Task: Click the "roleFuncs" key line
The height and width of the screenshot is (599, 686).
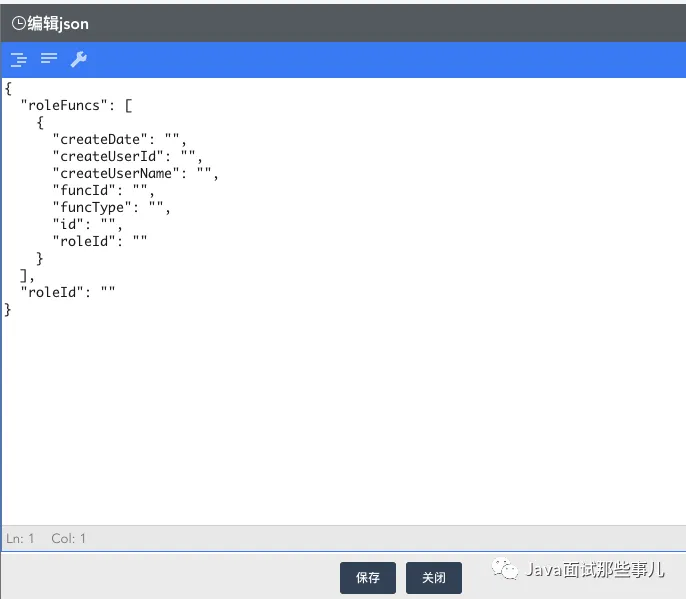Action: [76, 105]
